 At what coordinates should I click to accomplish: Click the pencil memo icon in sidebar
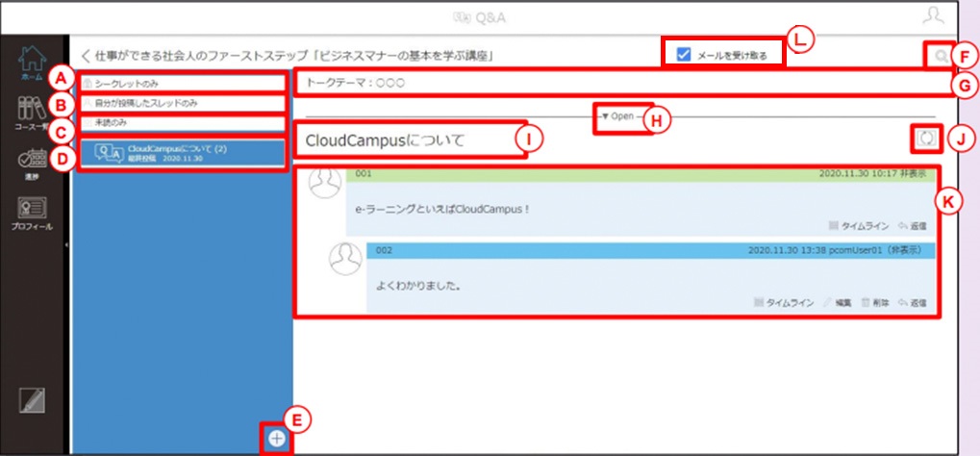point(31,400)
